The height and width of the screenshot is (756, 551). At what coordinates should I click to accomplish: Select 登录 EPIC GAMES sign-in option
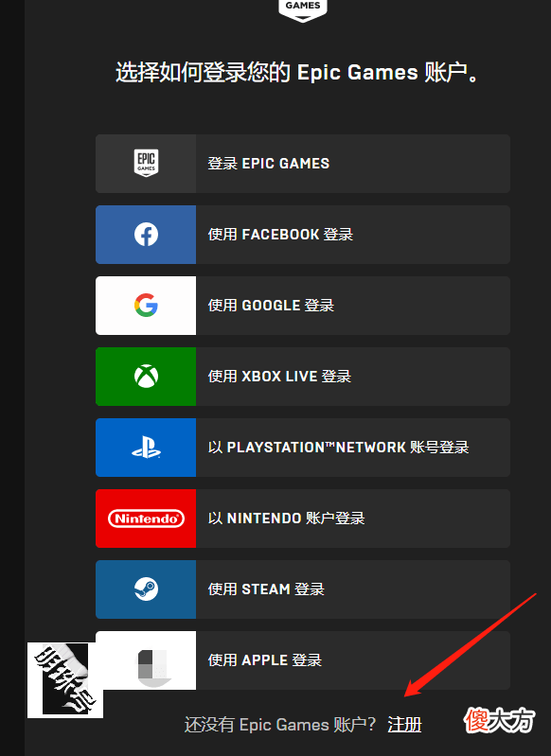(x=303, y=164)
